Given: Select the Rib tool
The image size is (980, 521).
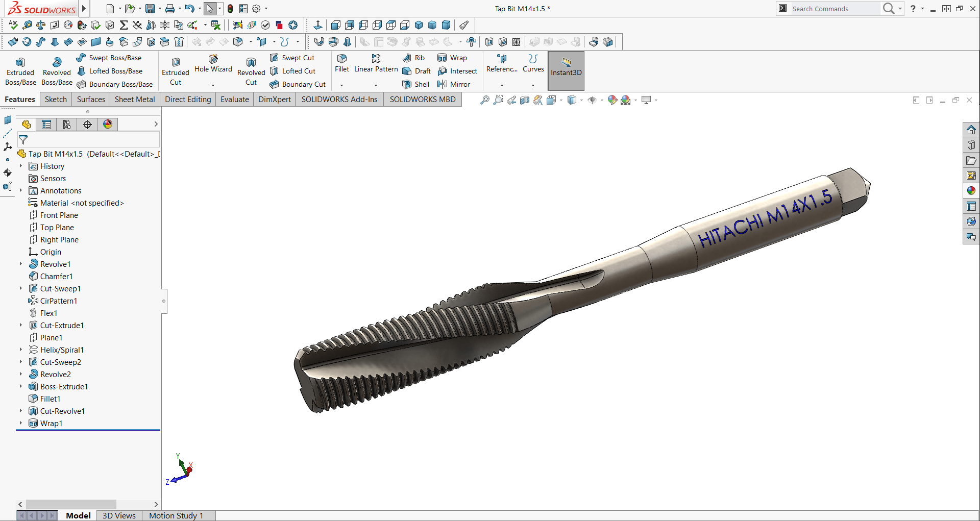Looking at the screenshot, I should (414, 58).
